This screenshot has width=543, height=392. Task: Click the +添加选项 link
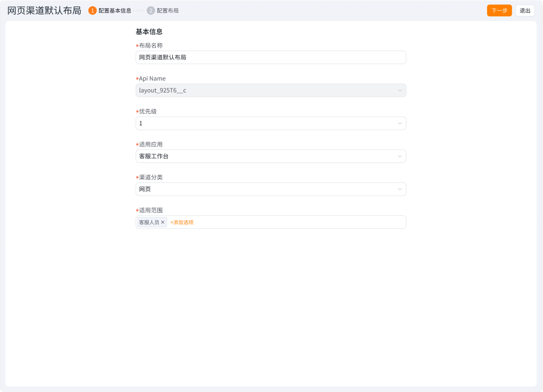(182, 222)
